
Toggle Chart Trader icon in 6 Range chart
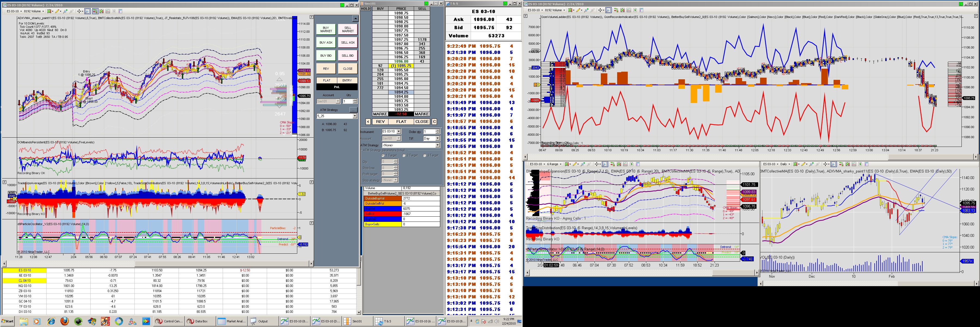tap(612, 164)
